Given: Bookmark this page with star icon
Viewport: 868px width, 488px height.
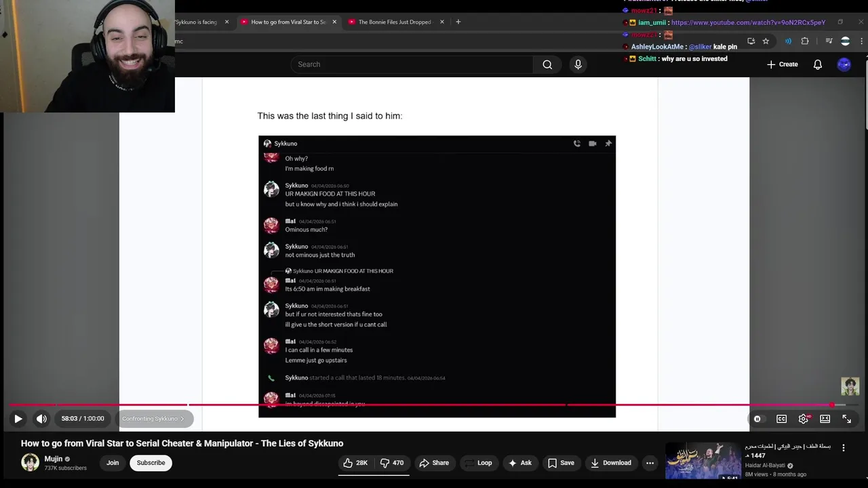Looking at the screenshot, I should [766, 41].
